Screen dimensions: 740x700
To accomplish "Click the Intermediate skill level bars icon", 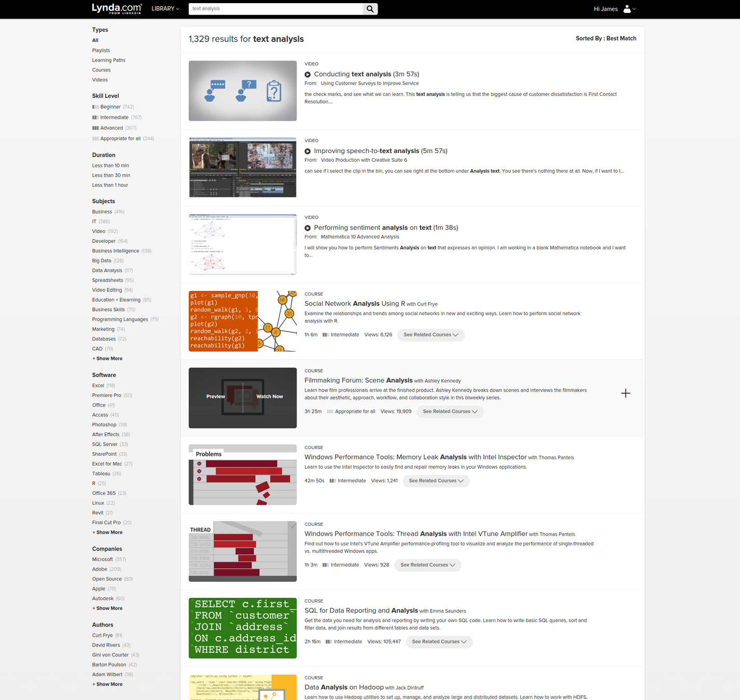I will tap(95, 117).
